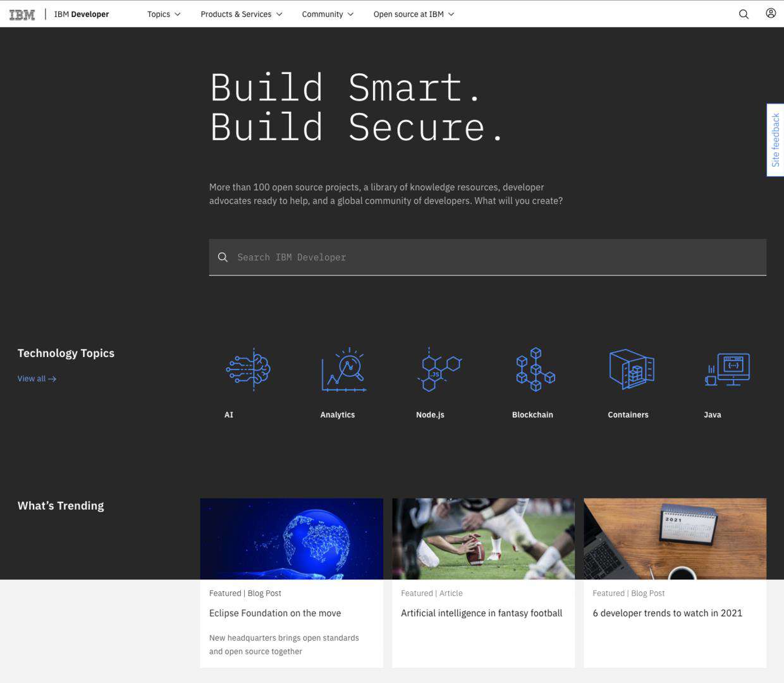The height and width of the screenshot is (683, 784).
Task: Click the View all topics link
Action: [37, 378]
